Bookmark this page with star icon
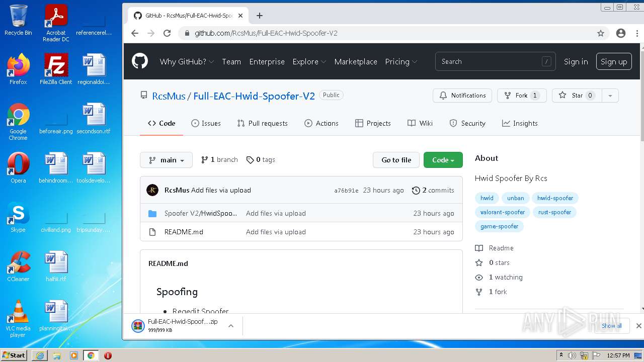Viewport: 644px width, 362px height. (x=600, y=33)
